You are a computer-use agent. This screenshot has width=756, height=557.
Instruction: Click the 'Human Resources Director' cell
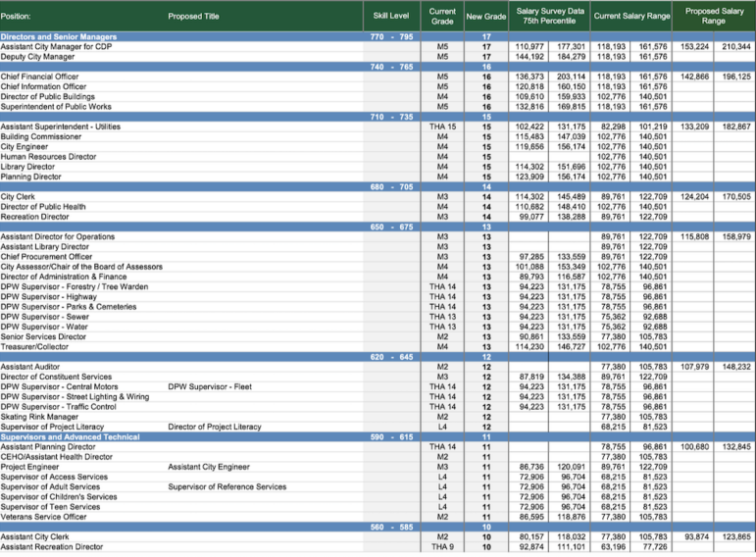48,157
